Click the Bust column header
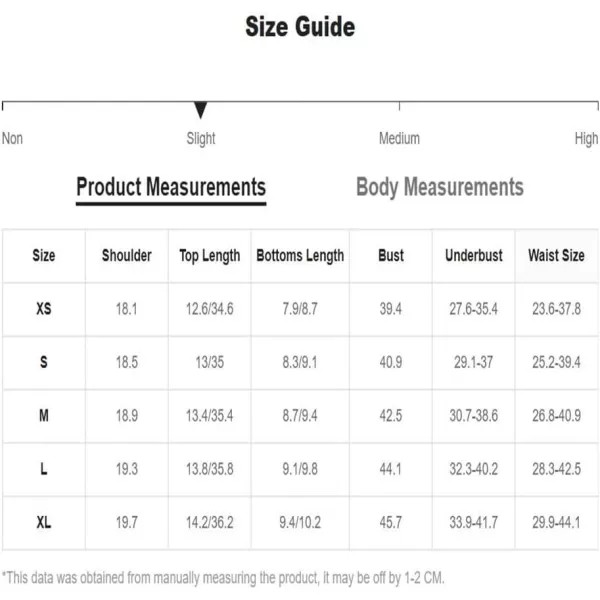 [x=391, y=255]
